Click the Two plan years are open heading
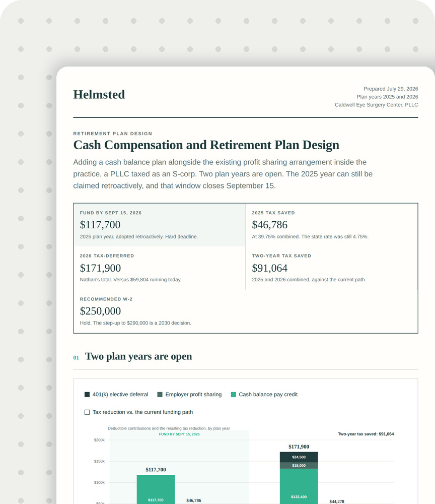The width and height of the screenshot is (435, 504). click(138, 356)
